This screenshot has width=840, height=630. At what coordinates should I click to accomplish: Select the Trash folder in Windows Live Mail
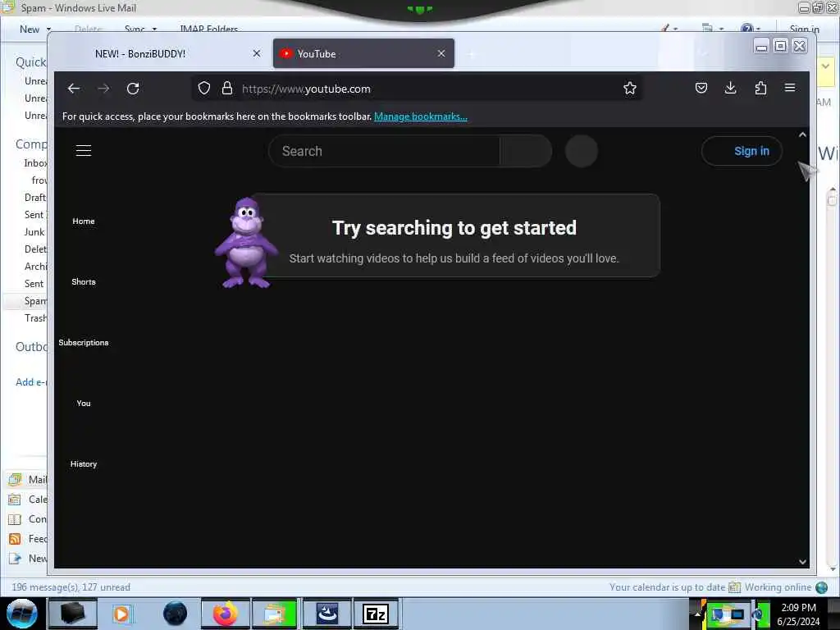click(x=34, y=318)
